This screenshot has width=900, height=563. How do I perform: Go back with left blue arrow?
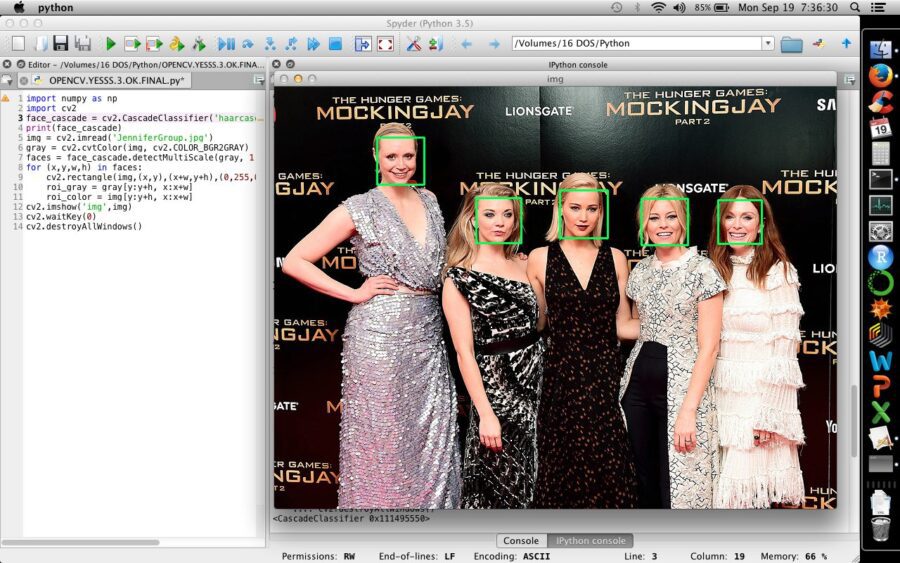point(466,44)
